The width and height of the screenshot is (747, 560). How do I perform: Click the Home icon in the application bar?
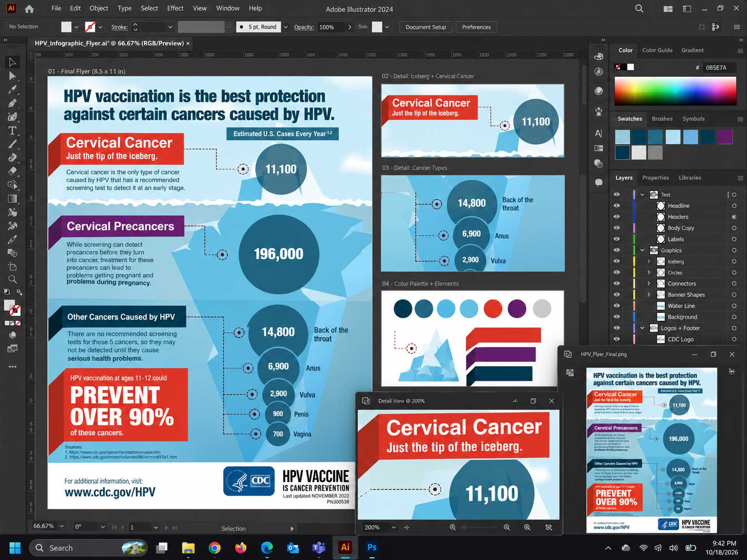coord(29,9)
